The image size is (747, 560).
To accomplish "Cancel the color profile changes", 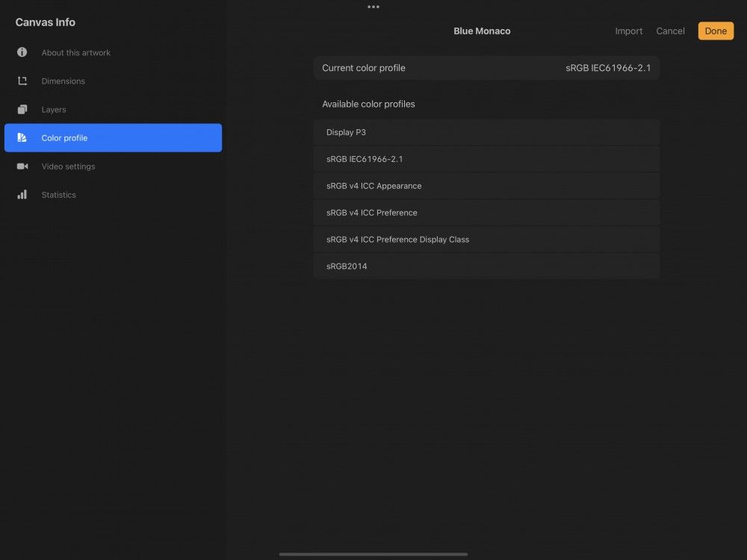I will 670,31.
